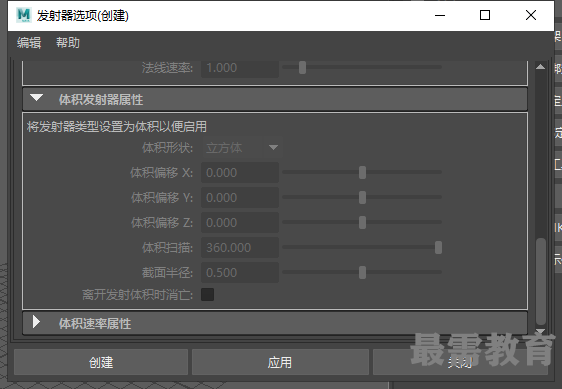Click the 体积偏移 Y value field
This screenshot has width=562, height=389.
240,198
